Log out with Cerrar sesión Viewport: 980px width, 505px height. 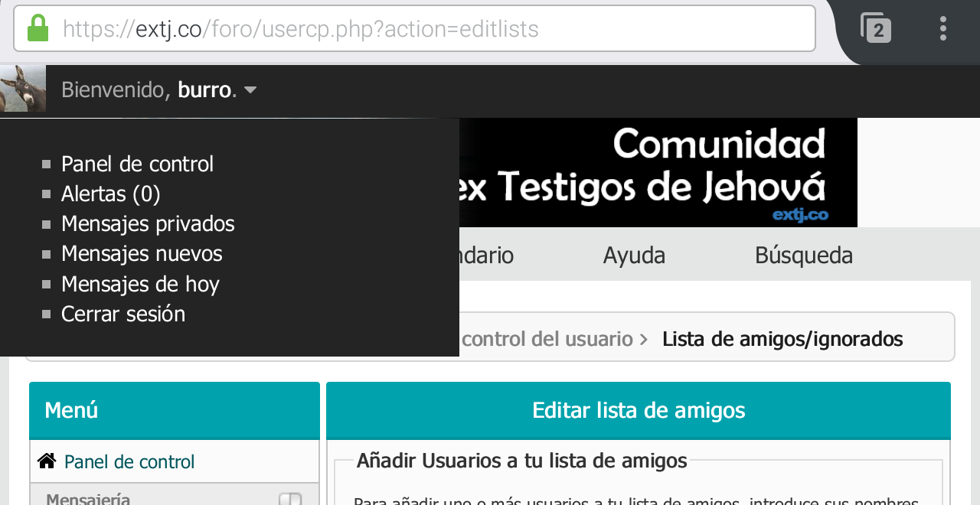click(x=123, y=314)
